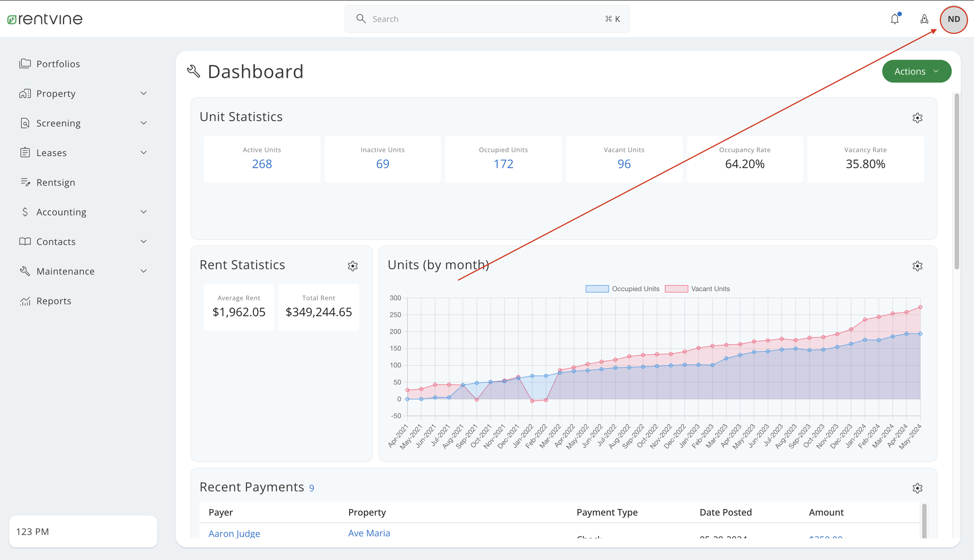This screenshot has height=560, width=974.
Task: Click the rocket icon in header
Action: (924, 19)
